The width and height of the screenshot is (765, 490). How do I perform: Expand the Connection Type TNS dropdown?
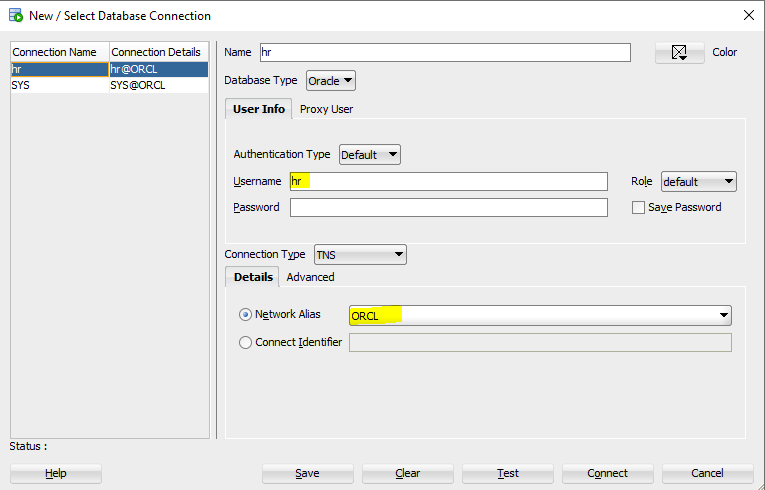click(360, 255)
